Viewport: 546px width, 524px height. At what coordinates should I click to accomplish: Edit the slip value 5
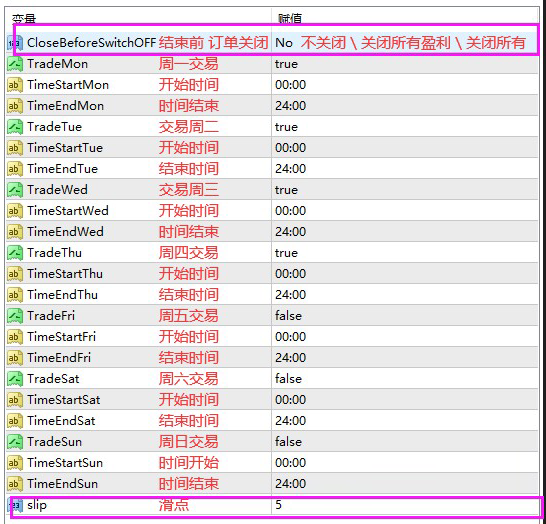[278, 505]
